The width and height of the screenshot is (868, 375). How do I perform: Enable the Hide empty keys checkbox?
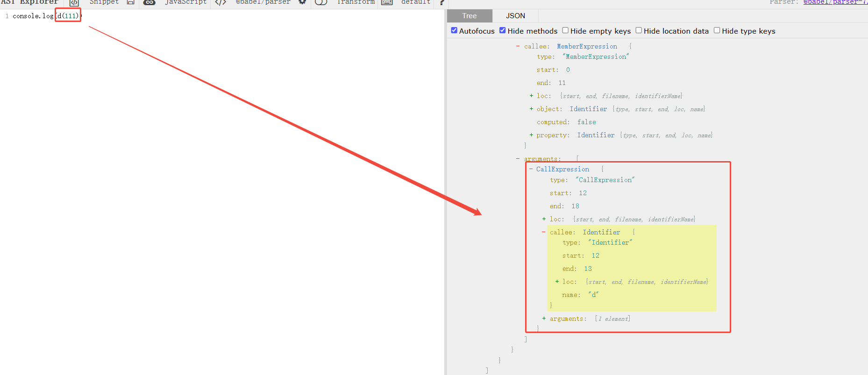[565, 30]
